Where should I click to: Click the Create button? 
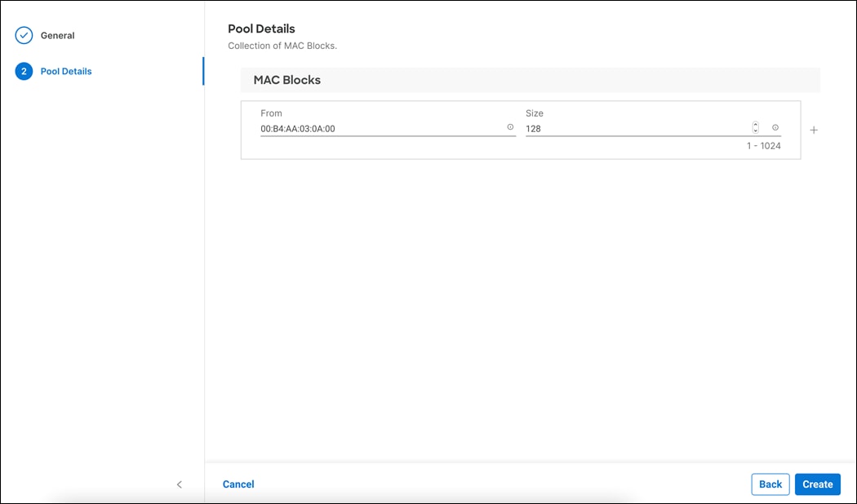click(x=817, y=484)
